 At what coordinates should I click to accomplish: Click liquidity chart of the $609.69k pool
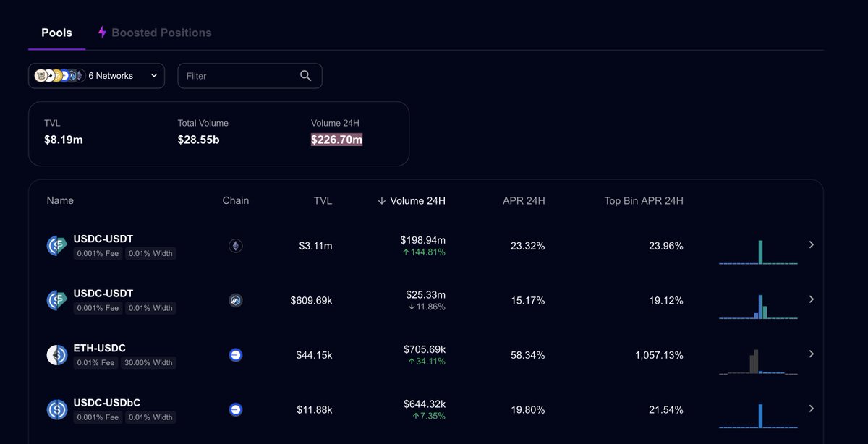(x=759, y=307)
